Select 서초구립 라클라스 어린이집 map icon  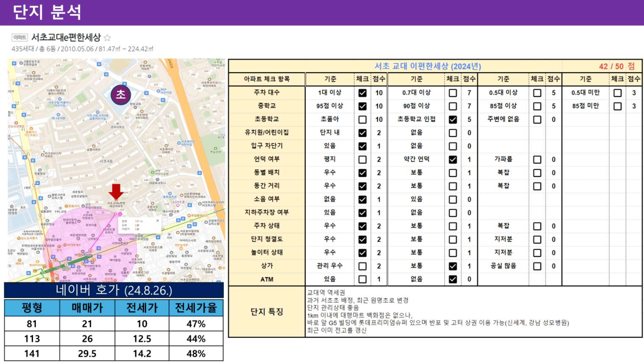60,99
